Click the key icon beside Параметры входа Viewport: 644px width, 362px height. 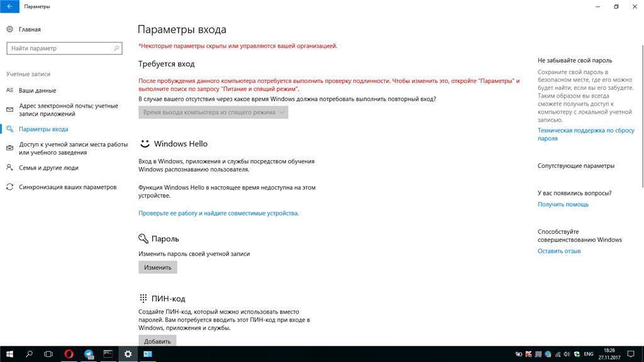pyautogui.click(x=10, y=129)
